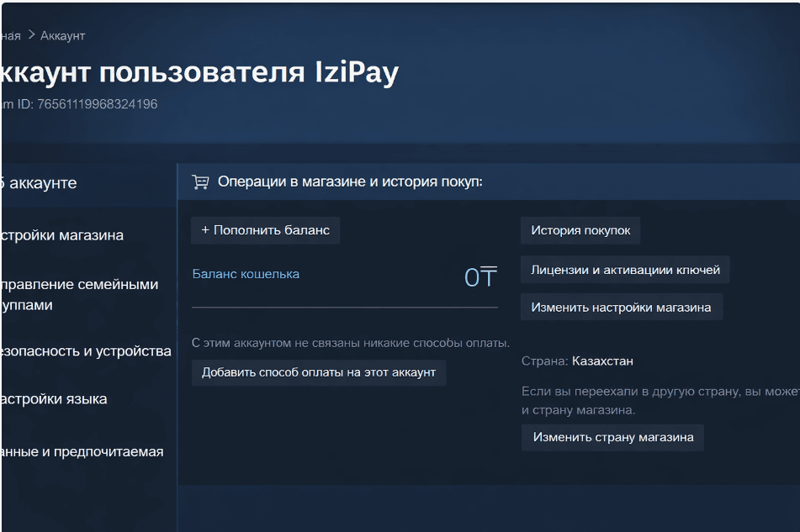Open 'Лицензии и активации ключей'
The width and height of the screenshot is (800, 532).
pos(625,270)
